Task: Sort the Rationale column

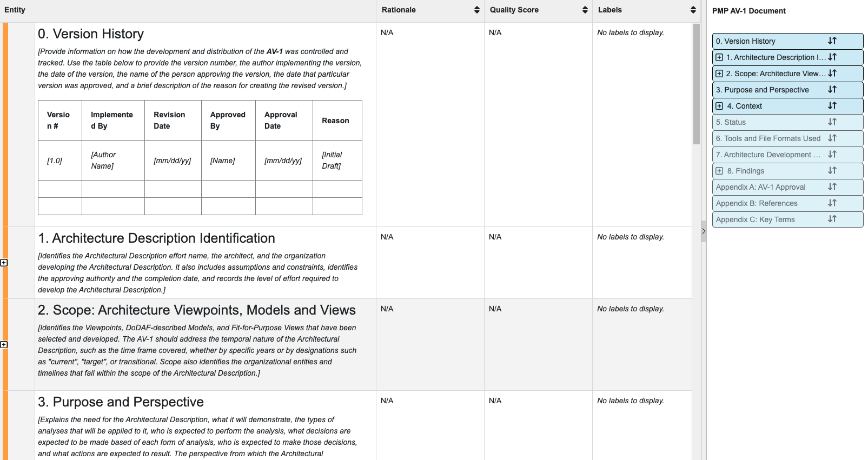Action: (476, 9)
